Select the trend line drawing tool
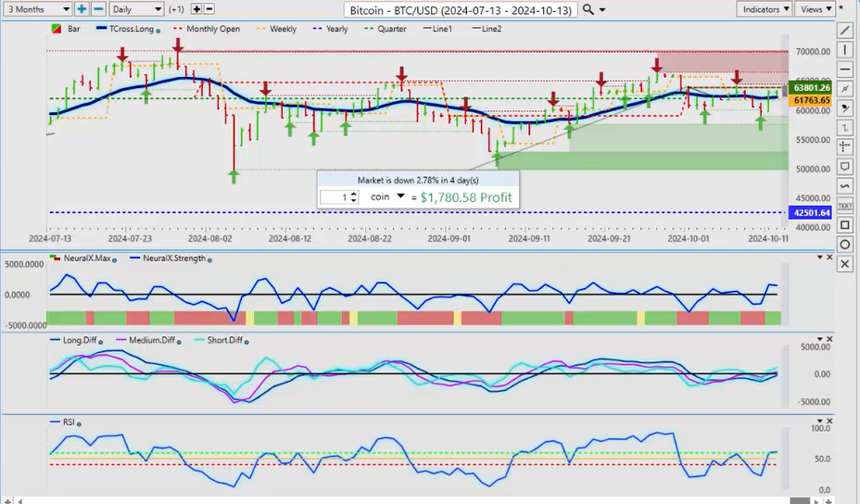The image size is (860, 504). [x=844, y=31]
